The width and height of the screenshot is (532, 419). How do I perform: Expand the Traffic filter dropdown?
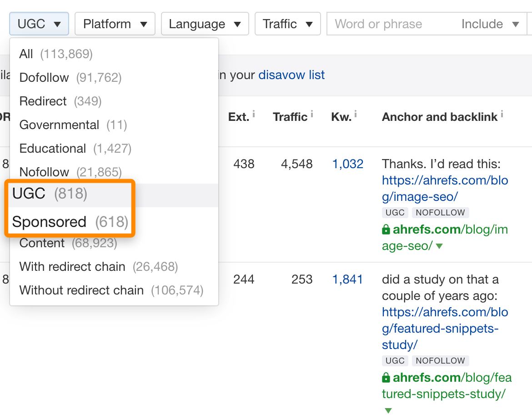(287, 24)
